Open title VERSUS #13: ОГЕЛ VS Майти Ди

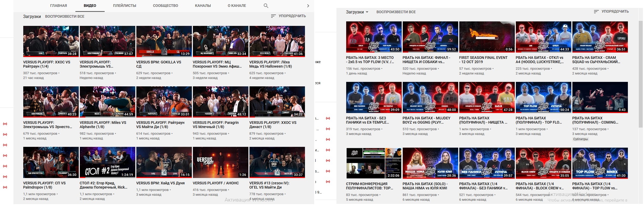269,185
